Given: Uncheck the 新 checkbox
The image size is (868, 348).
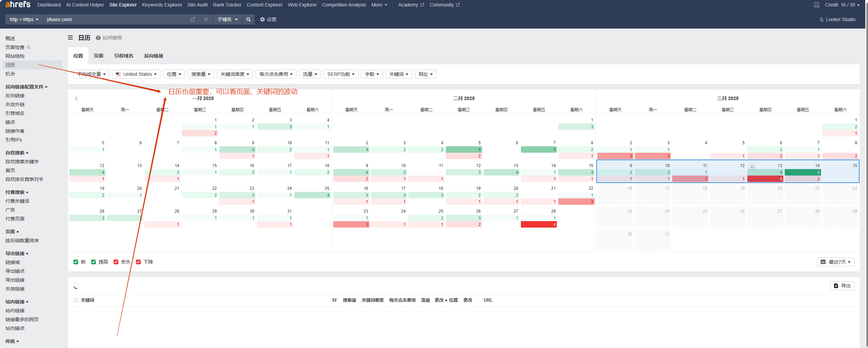Looking at the screenshot, I should [x=76, y=262].
